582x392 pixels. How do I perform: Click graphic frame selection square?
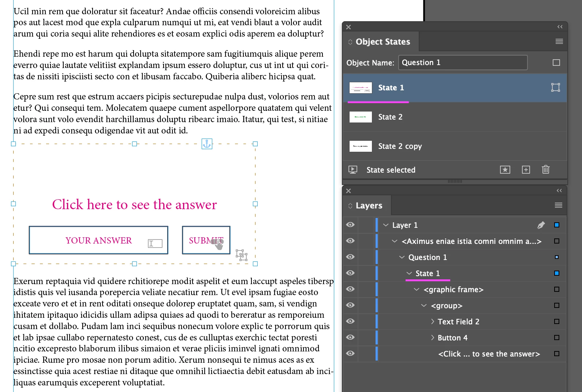557,289
